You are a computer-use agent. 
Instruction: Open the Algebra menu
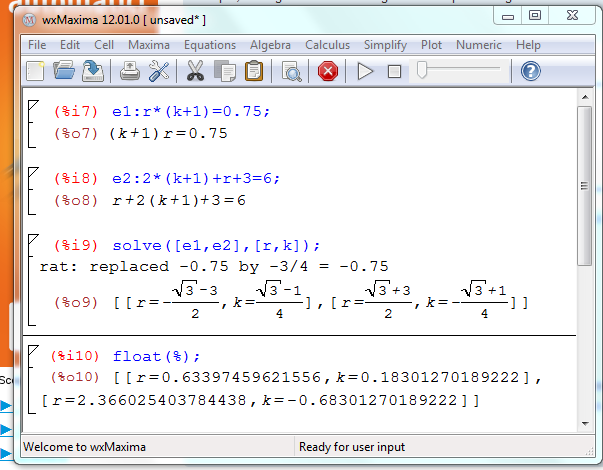[x=270, y=45]
